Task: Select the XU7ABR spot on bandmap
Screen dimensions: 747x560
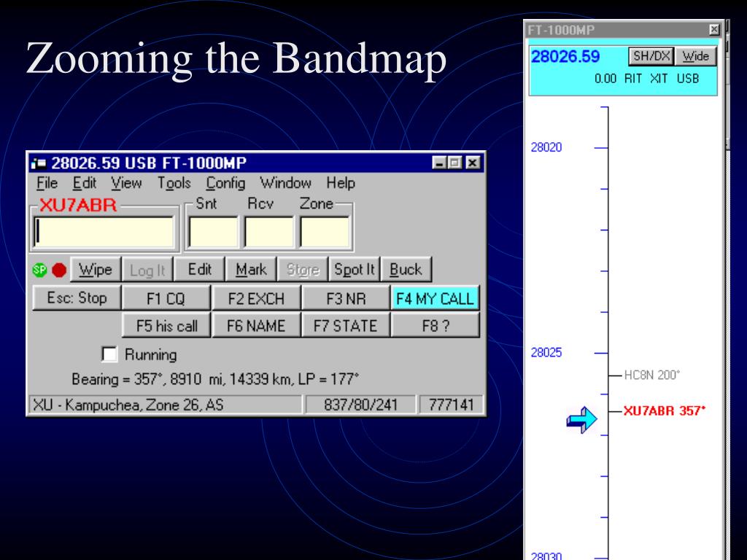Action: coord(664,411)
